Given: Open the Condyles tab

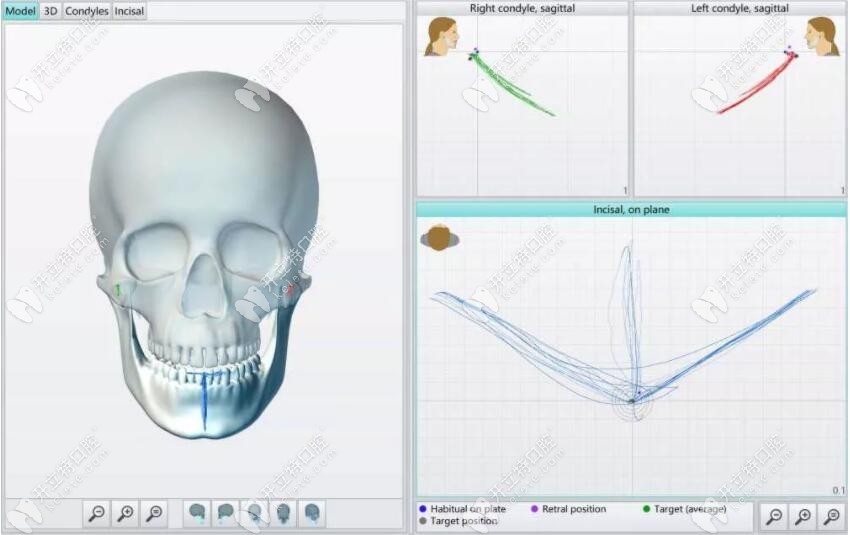Looking at the screenshot, I should 87,11.
